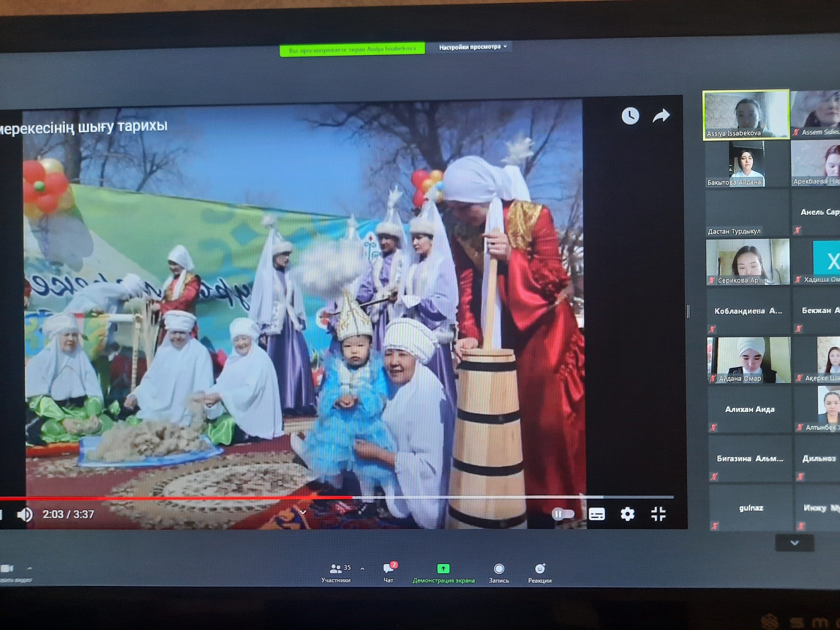Show next page of participant video tiles
Image resolution: width=840 pixels, height=630 pixels.
(794, 543)
